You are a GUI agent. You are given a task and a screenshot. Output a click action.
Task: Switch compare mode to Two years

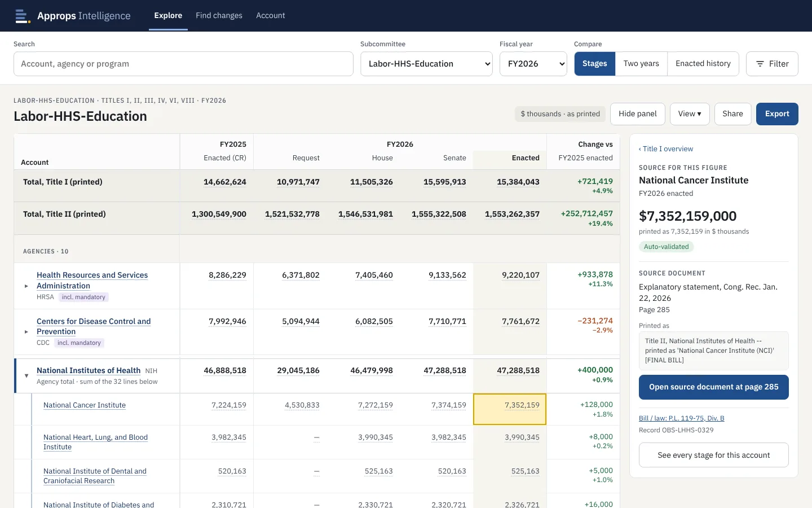point(641,64)
